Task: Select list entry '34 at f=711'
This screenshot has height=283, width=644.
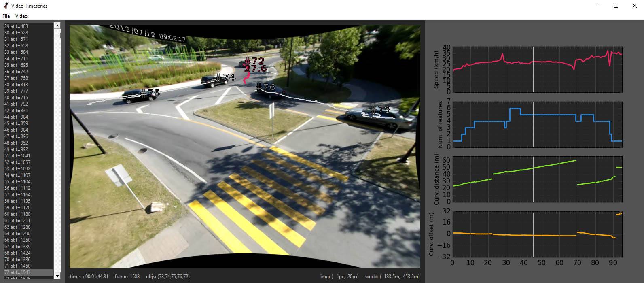Action: 28,59
